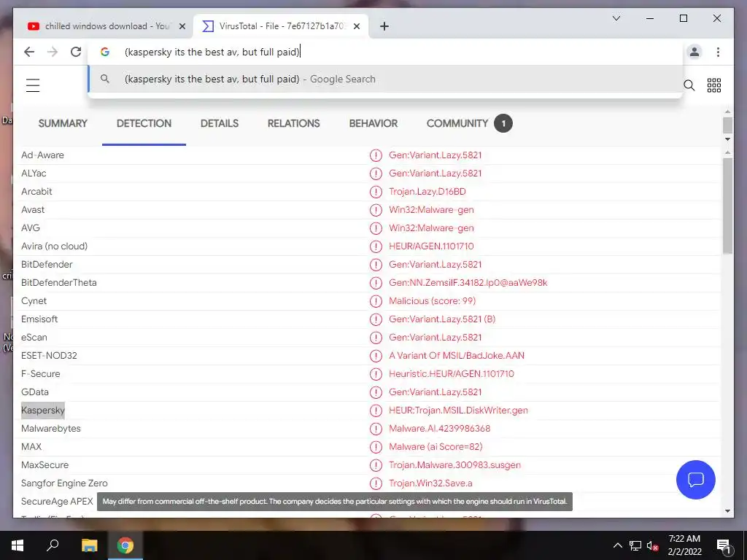Screen dimensions: 747x560
Task: Click the alert icon in Ad-Aware row
Action: [x=376, y=155]
